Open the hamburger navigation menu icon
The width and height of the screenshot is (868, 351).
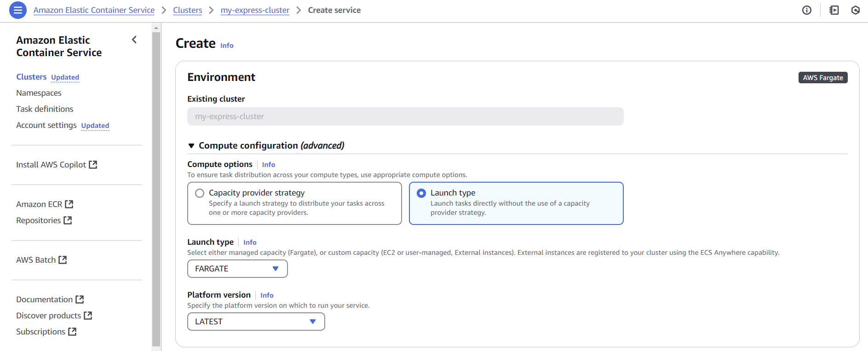[18, 10]
